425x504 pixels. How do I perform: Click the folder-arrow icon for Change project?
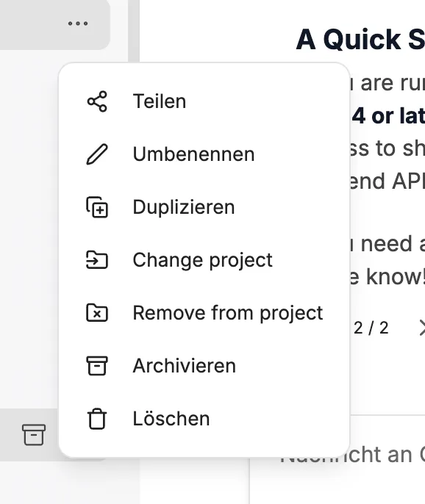point(97,260)
